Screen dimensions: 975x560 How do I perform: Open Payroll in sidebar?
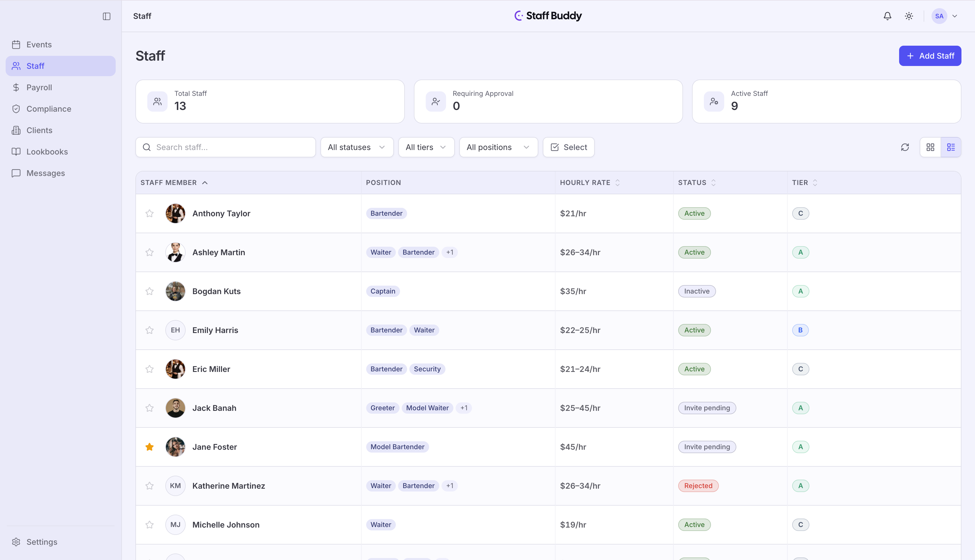[61, 87]
